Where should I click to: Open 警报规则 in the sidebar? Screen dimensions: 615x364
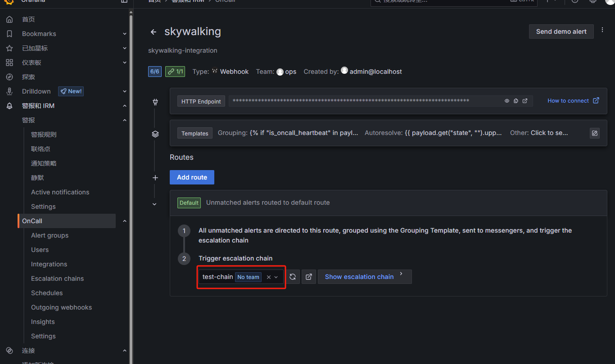click(44, 135)
